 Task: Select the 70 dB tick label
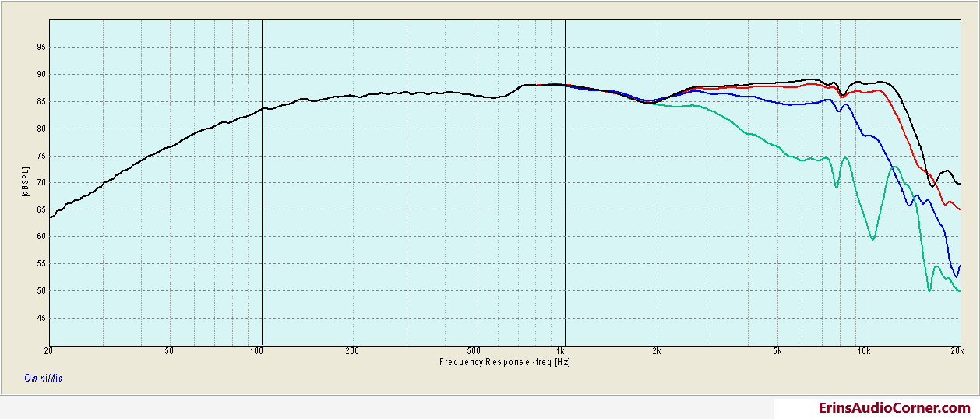(41, 183)
